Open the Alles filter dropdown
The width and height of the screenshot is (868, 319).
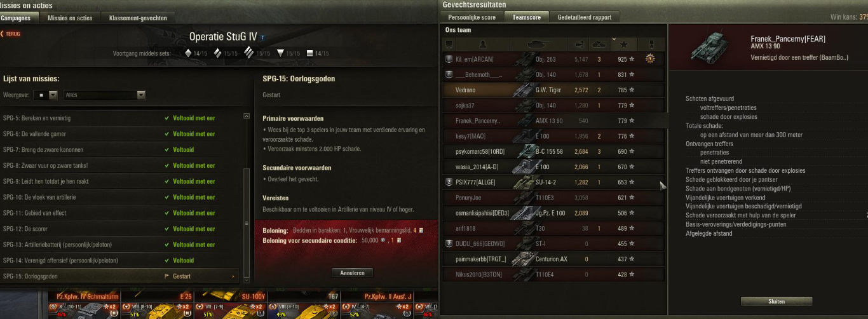click(105, 95)
